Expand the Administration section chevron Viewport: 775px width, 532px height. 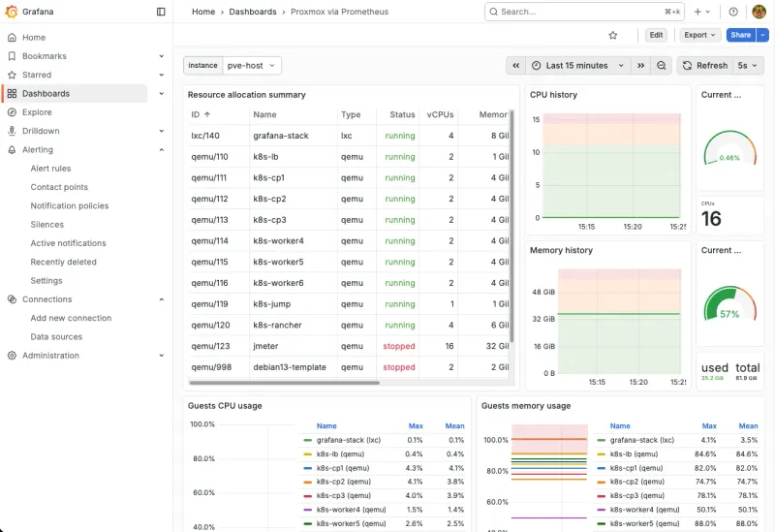point(161,356)
